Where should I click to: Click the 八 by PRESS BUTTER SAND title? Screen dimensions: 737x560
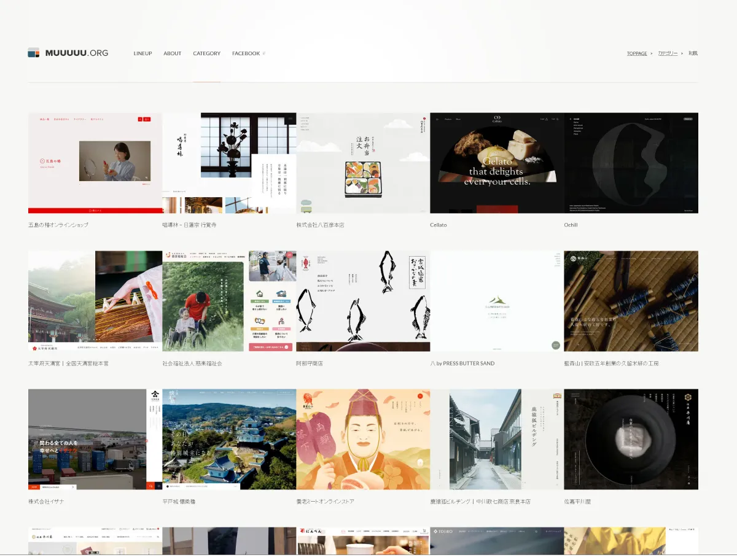(462, 364)
